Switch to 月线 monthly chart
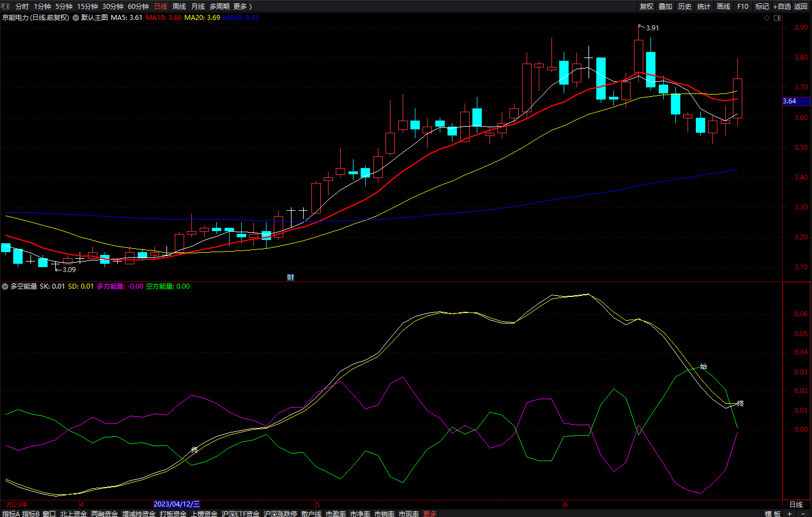Image resolution: width=812 pixels, height=517 pixels. click(198, 7)
